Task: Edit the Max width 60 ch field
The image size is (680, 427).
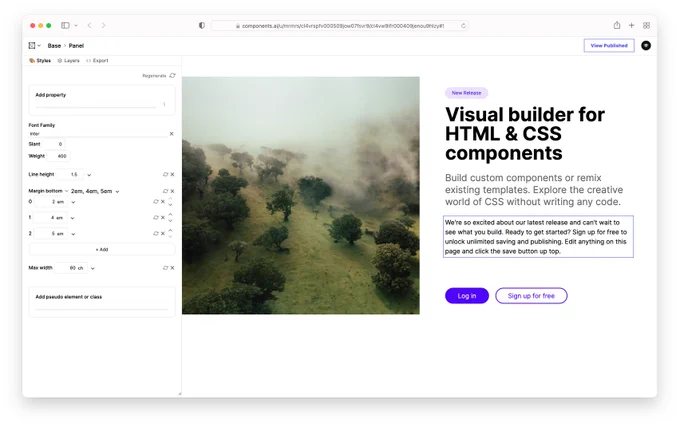Action: pos(71,268)
